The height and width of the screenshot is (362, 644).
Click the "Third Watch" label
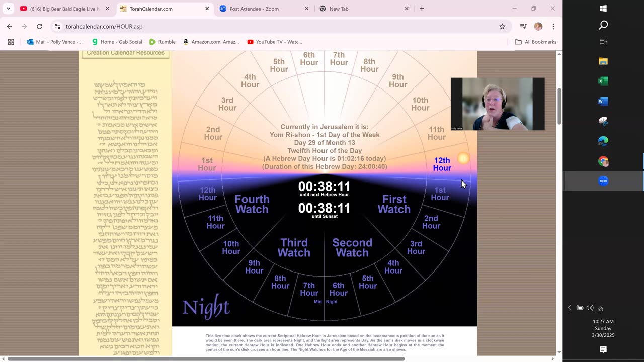point(294,248)
